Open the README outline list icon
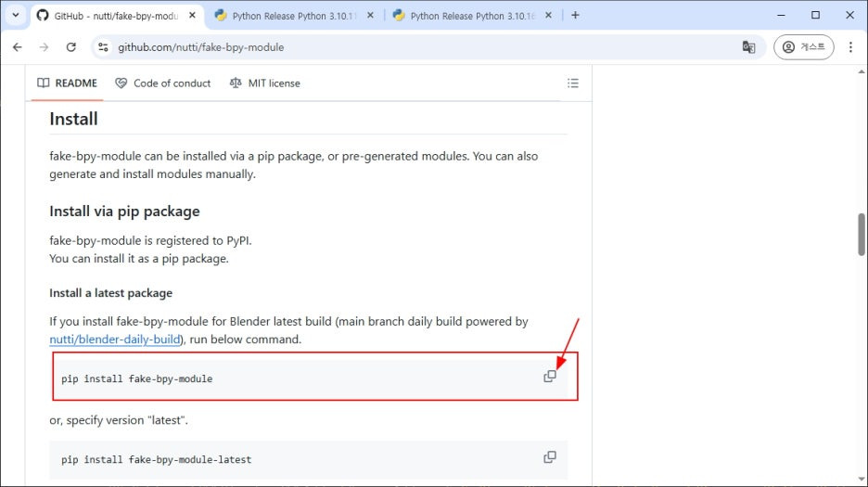868x487 pixels. click(573, 83)
